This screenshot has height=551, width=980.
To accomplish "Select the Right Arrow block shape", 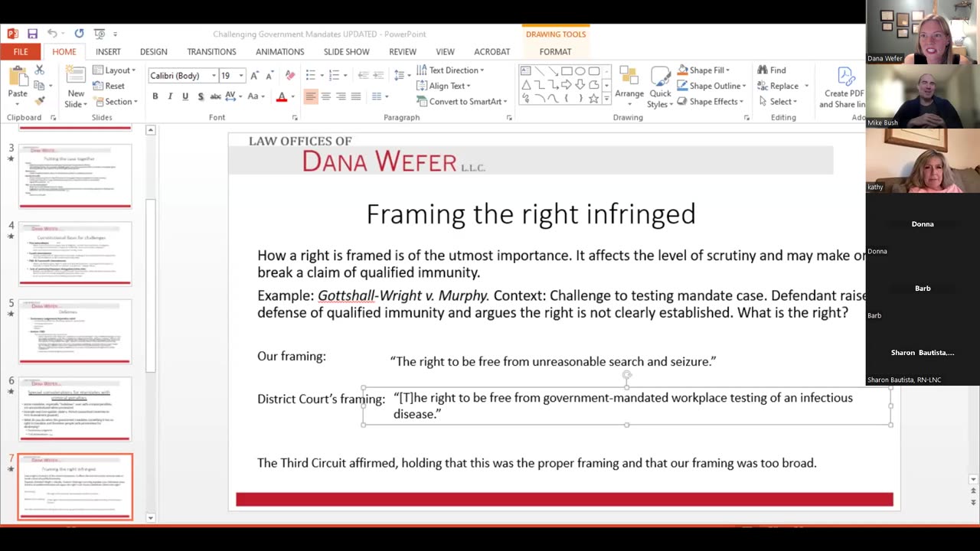I will click(x=567, y=85).
